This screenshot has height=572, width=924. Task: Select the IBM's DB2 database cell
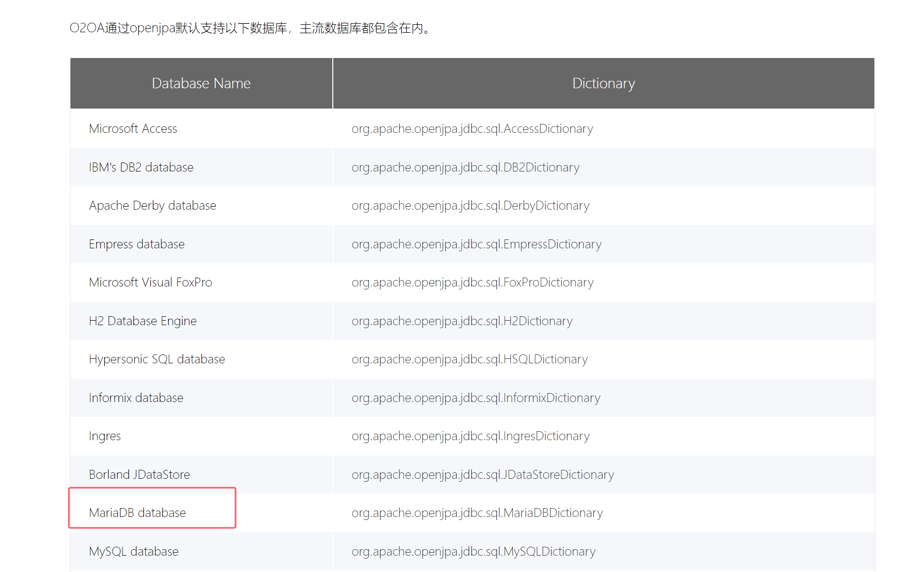click(x=201, y=168)
